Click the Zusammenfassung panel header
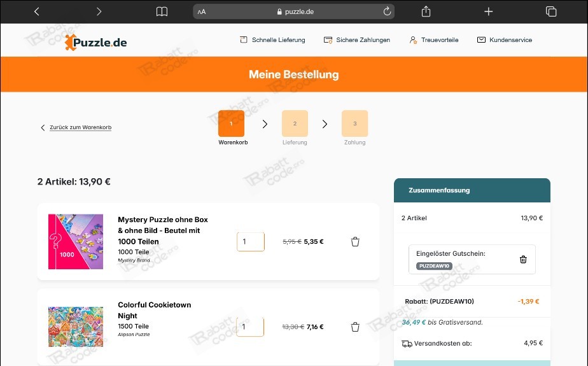 point(472,190)
